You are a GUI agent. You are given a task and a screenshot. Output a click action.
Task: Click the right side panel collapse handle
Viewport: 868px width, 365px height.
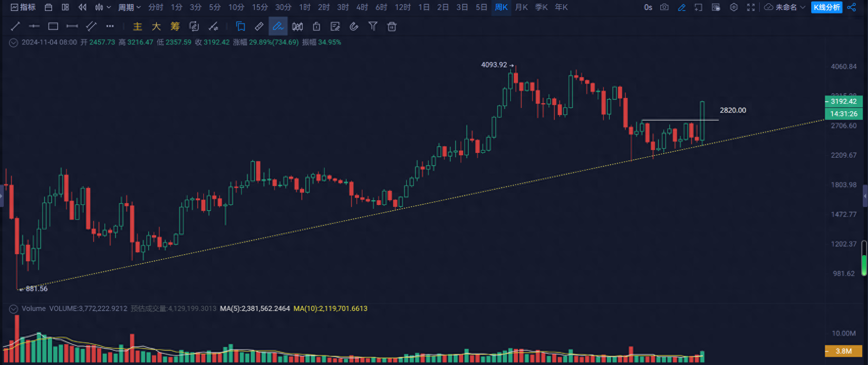865,196
